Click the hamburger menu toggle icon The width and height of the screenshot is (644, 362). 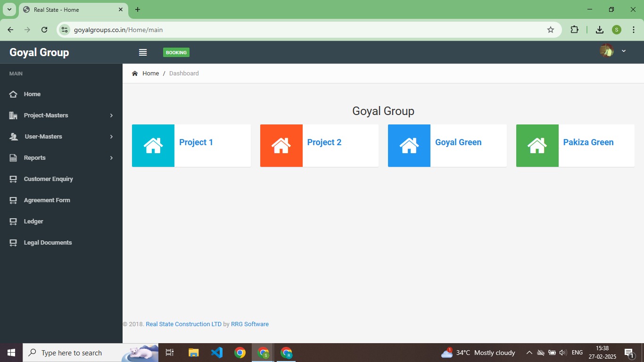(143, 52)
